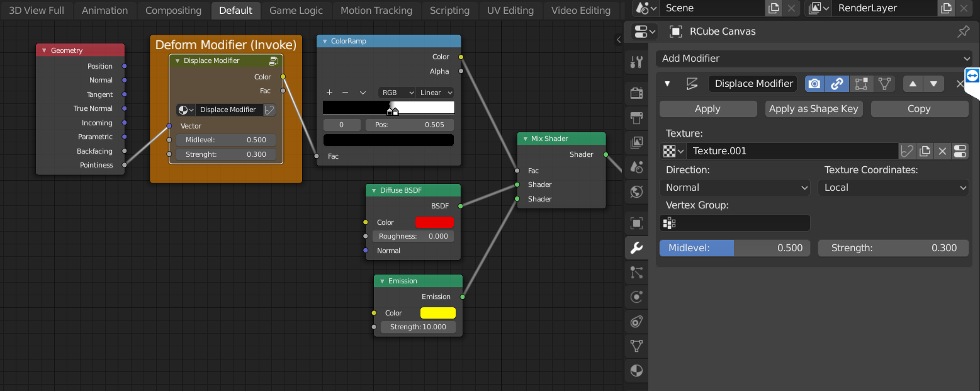Screen dimensions: 980x391
Task: Open the Render properties tab
Action: [636, 94]
